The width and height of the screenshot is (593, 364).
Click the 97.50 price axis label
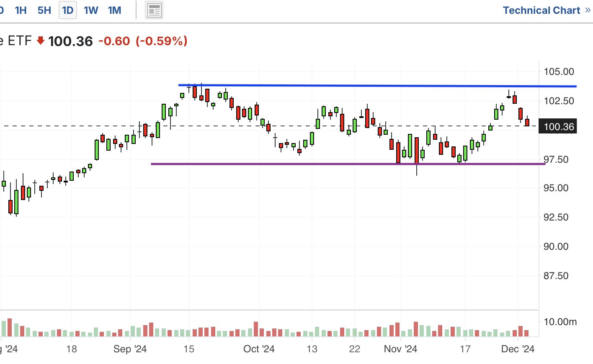[x=556, y=159]
